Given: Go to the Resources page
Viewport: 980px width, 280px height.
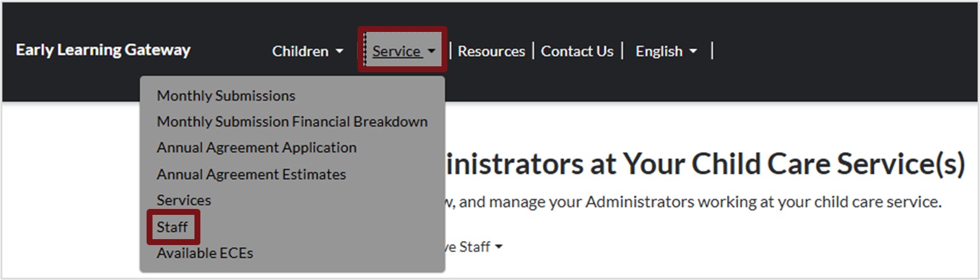Looking at the screenshot, I should (491, 52).
